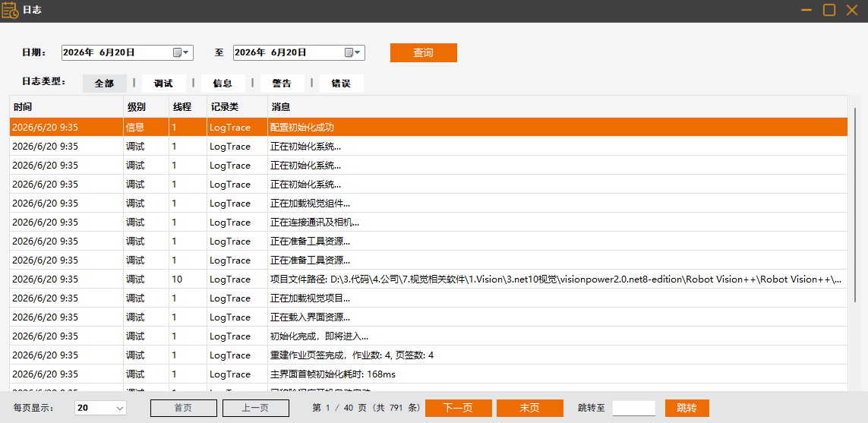Screen dimensions: 868x423
Task: Go to next page with 下一页
Action: [459, 408]
